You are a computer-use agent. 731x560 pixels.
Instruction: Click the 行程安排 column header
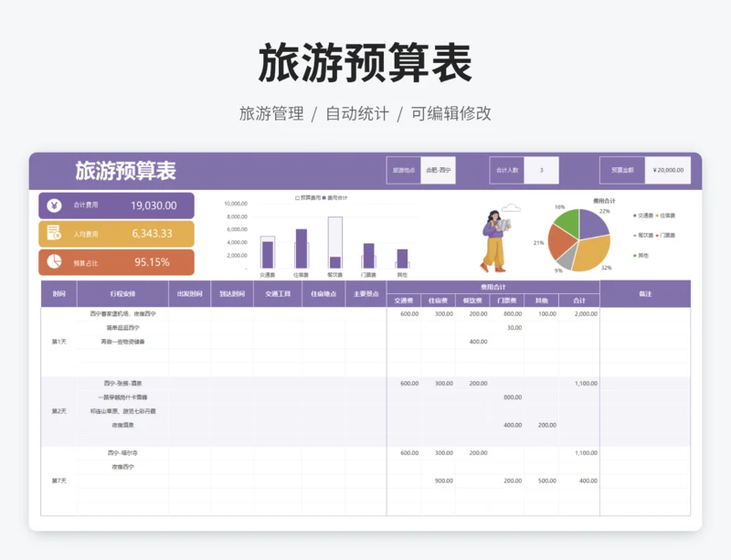[122, 294]
